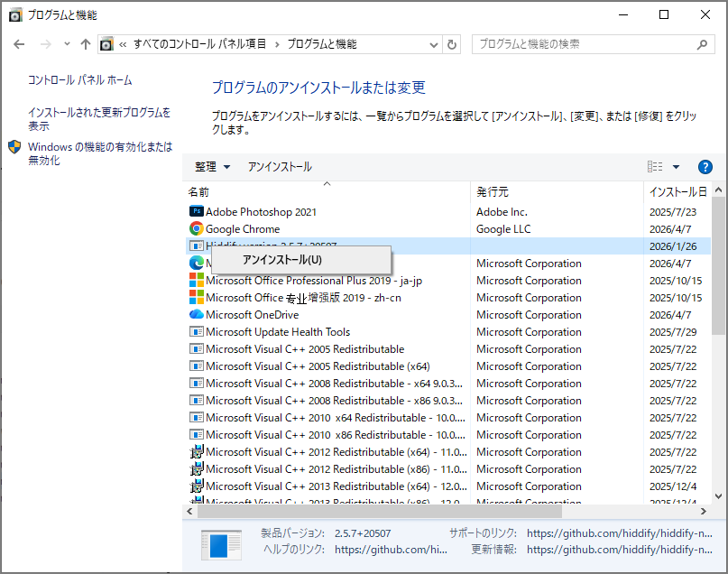Click icon of Visual C++ 2012 Redistributable (x64)
The width and height of the screenshot is (728, 574).
coord(197,451)
